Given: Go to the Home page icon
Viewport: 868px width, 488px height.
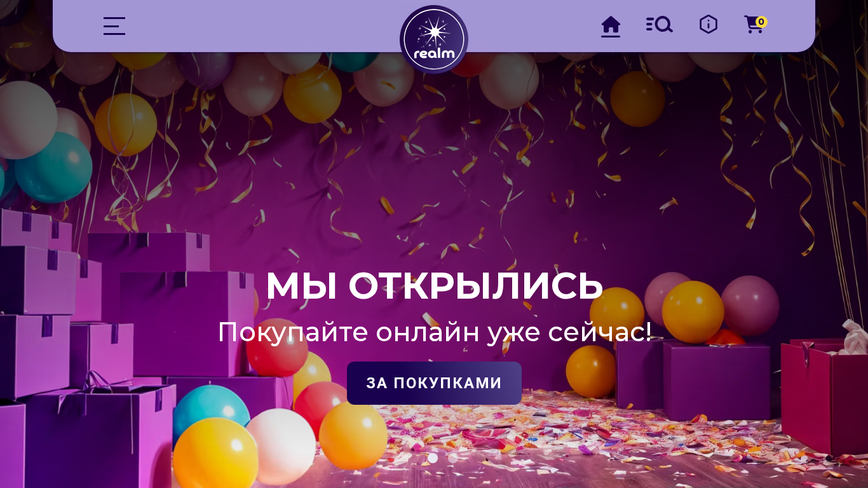Looking at the screenshot, I should coord(611,25).
